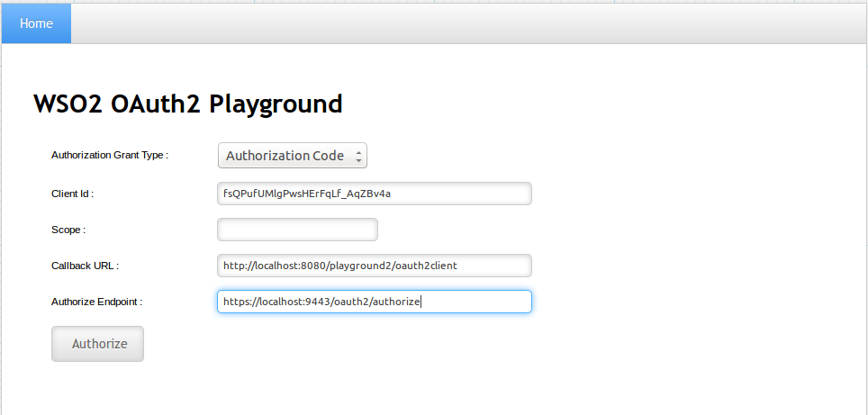This screenshot has width=868, height=415.
Task: Click the Authorize Endpoint input
Action: point(375,302)
